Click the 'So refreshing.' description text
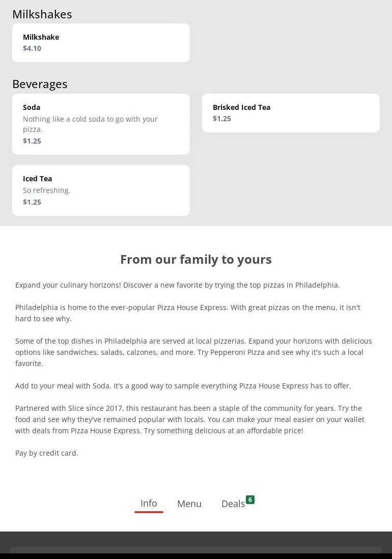 tap(47, 190)
